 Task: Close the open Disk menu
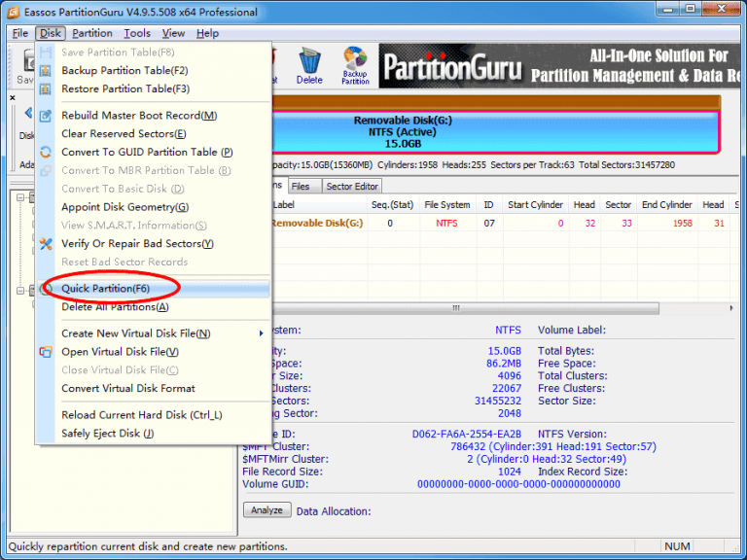[50, 33]
